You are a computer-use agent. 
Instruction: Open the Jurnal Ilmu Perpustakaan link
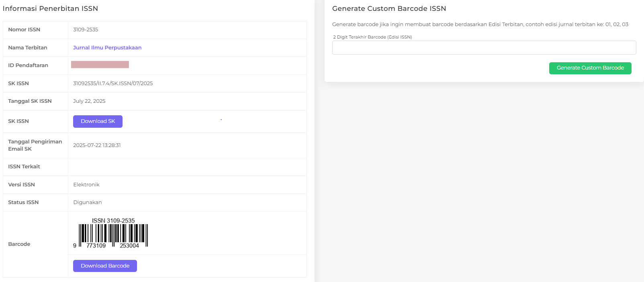(x=107, y=48)
